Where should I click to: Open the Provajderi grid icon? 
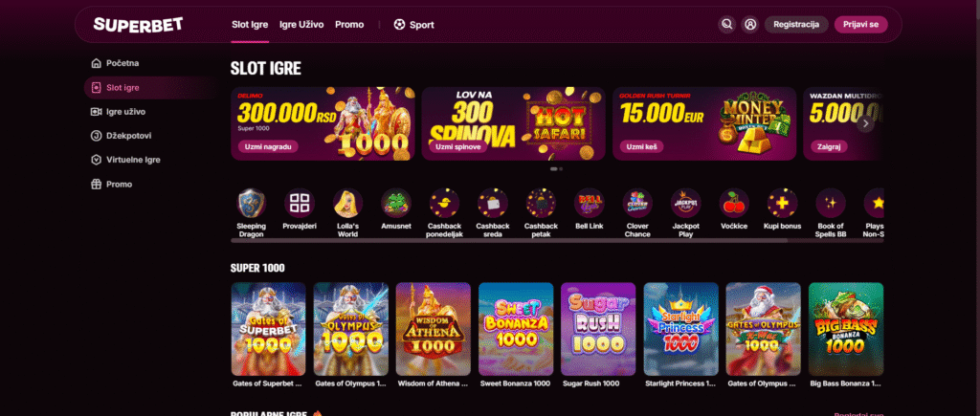(x=300, y=203)
